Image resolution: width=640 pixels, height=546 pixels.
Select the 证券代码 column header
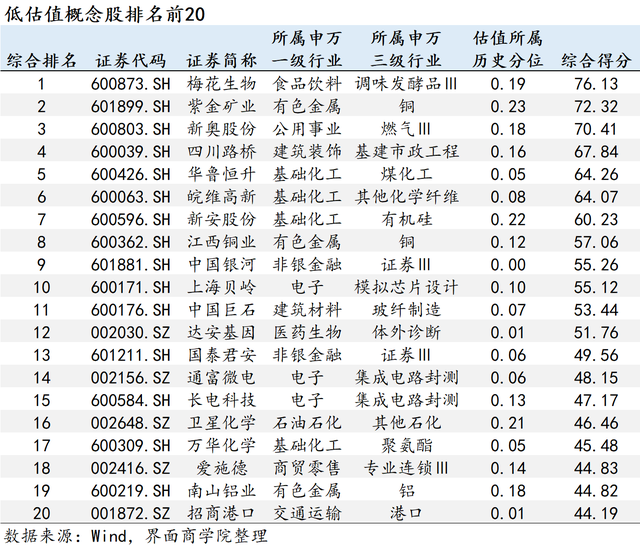[131, 61]
